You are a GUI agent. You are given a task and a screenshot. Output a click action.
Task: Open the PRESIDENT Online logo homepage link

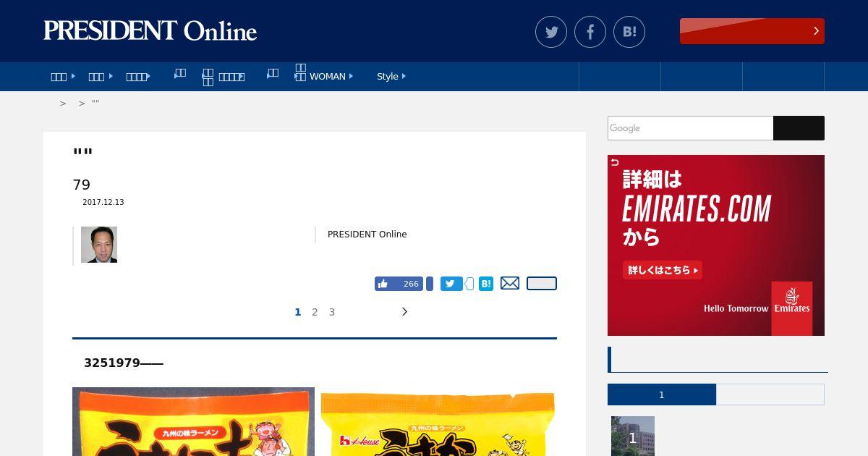(150, 31)
